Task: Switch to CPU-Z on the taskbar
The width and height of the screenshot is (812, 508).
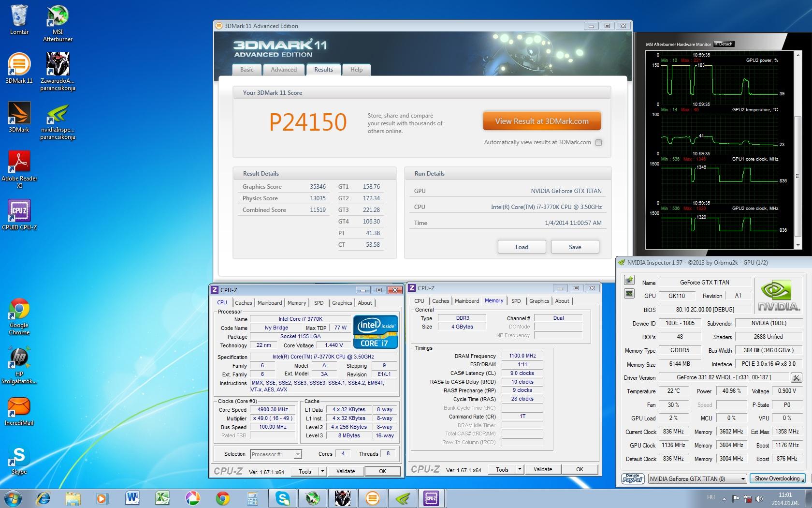Action: (x=431, y=498)
